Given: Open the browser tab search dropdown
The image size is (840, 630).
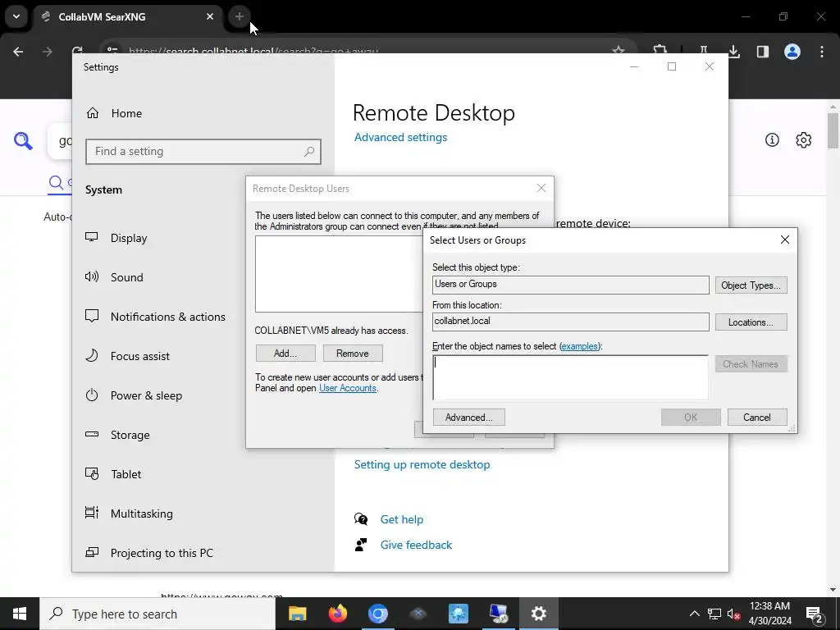Looking at the screenshot, I should pyautogui.click(x=16, y=16).
